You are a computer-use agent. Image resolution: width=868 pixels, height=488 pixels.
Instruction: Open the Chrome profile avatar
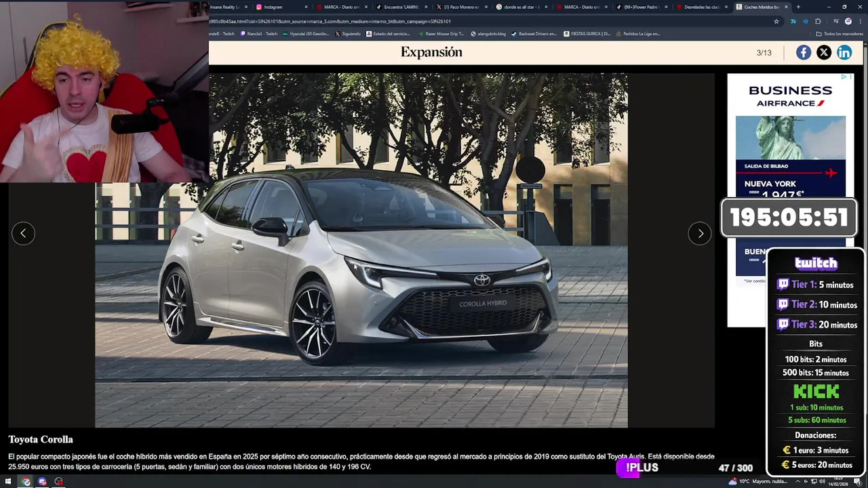tap(848, 21)
